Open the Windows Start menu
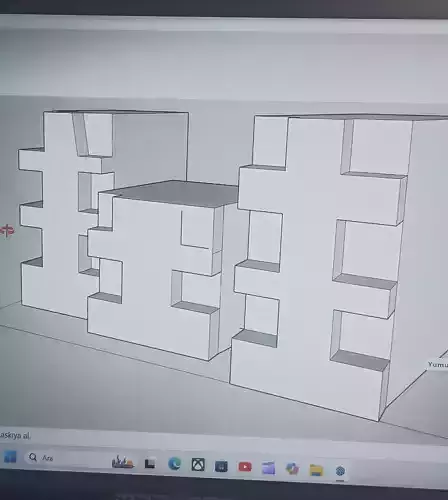This screenshot has height=500, width=448. (x=10, y=456)
